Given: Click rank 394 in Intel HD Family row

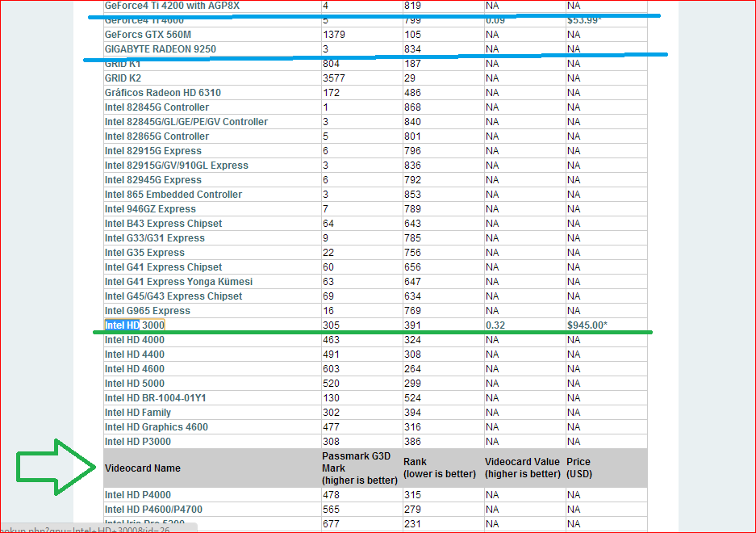Looking at the screenshot, I should [413, 412].
